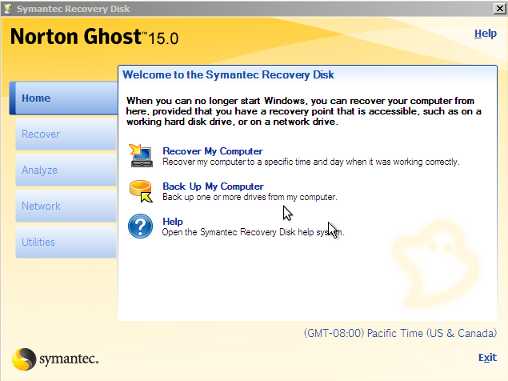Click 'Open the Symantec Recovery Disk help' description
508x381 pixels.
[253, 232]
